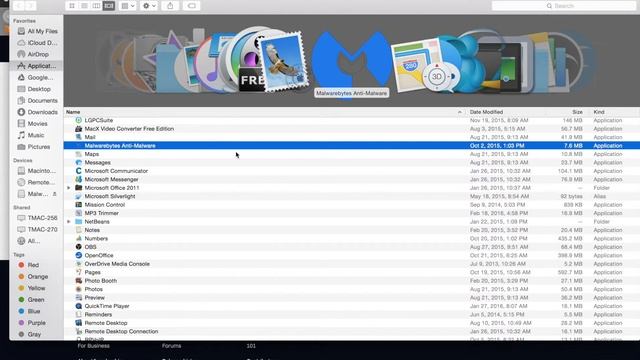Select Maps application row
Viewport: 640px width, 360px height.
click(351, 154)
